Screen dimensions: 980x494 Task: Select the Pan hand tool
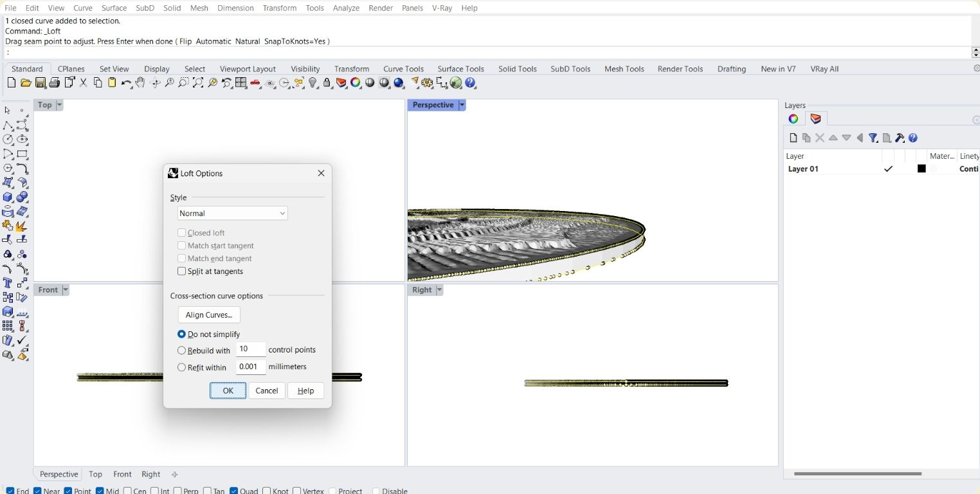pos(140,83)
